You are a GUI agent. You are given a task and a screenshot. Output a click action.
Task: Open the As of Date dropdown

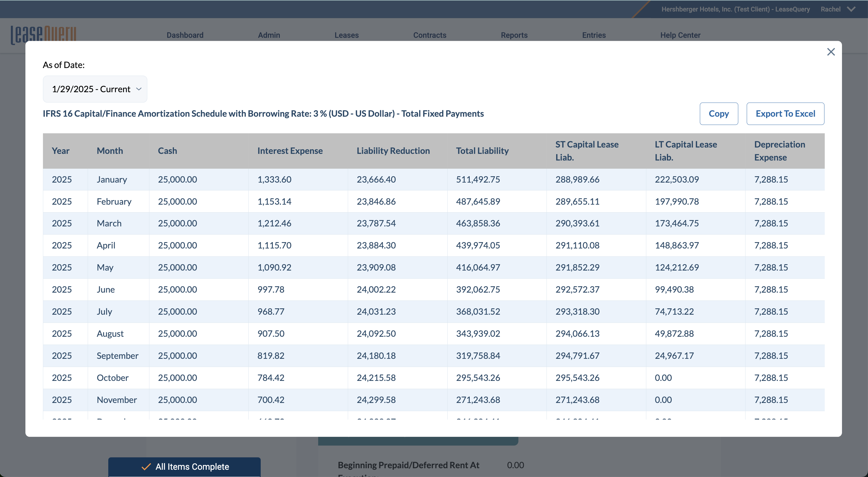click(95, 89)
